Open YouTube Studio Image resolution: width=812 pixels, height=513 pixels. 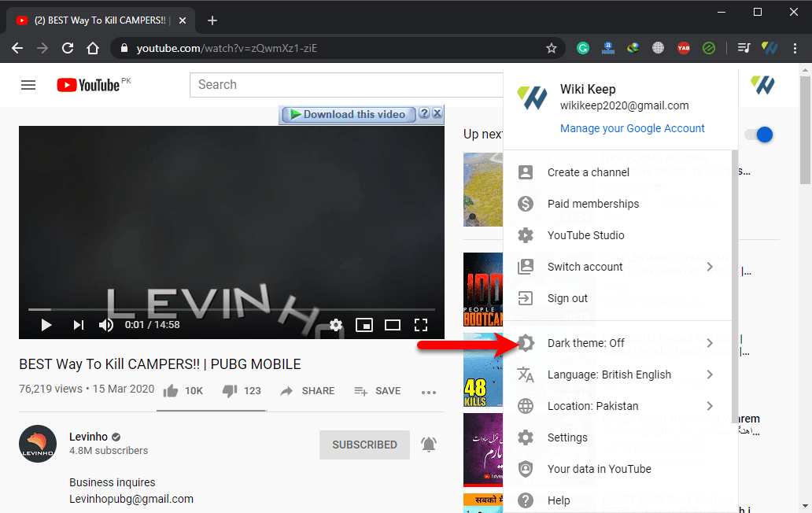pos(618,235)
